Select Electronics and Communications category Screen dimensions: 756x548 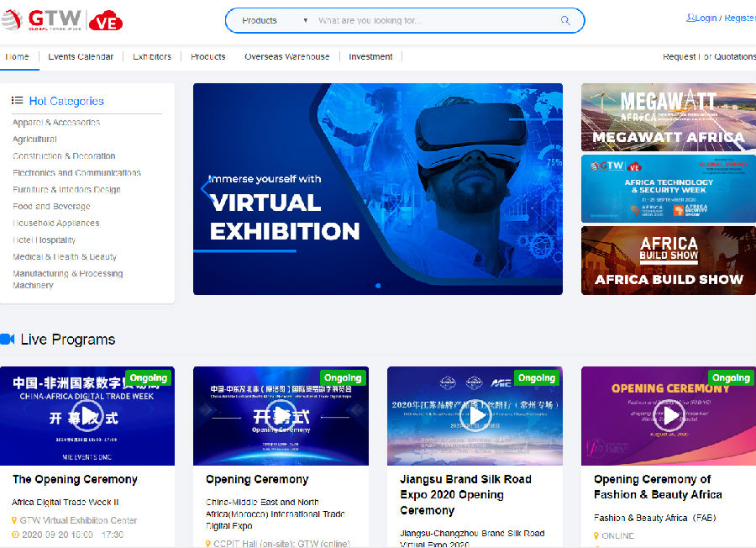(76, 172)
